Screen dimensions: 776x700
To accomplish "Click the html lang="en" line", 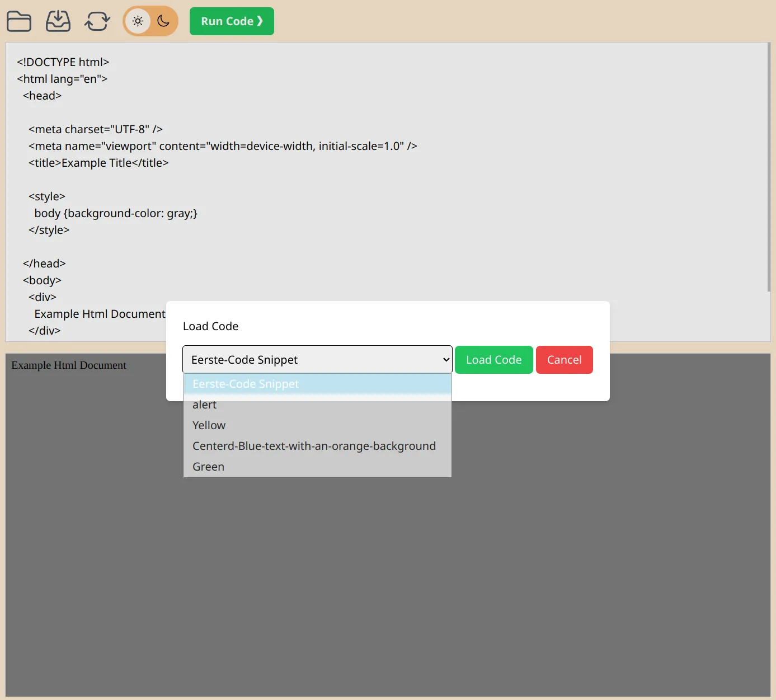I will coord(62,79).
